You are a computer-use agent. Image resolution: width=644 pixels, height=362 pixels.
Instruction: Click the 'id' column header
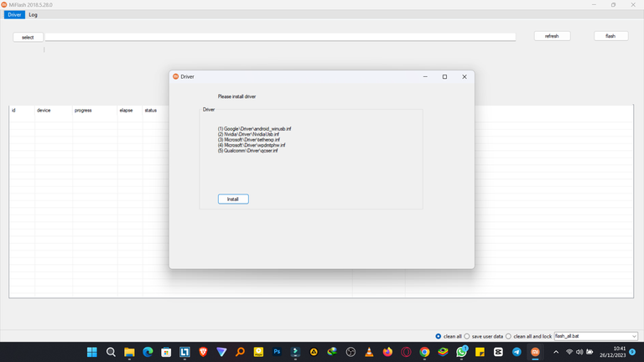click(x=13, y=111)
